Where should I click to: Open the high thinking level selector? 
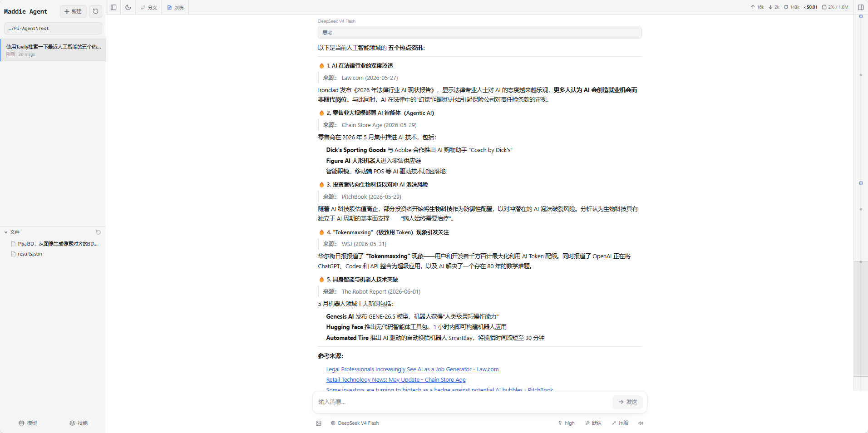[566, 423]
